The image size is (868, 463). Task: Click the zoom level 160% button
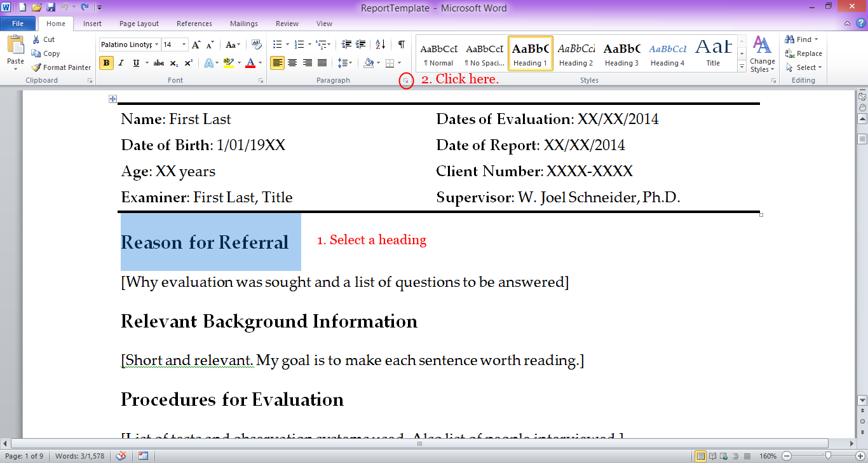pos(768,456)
